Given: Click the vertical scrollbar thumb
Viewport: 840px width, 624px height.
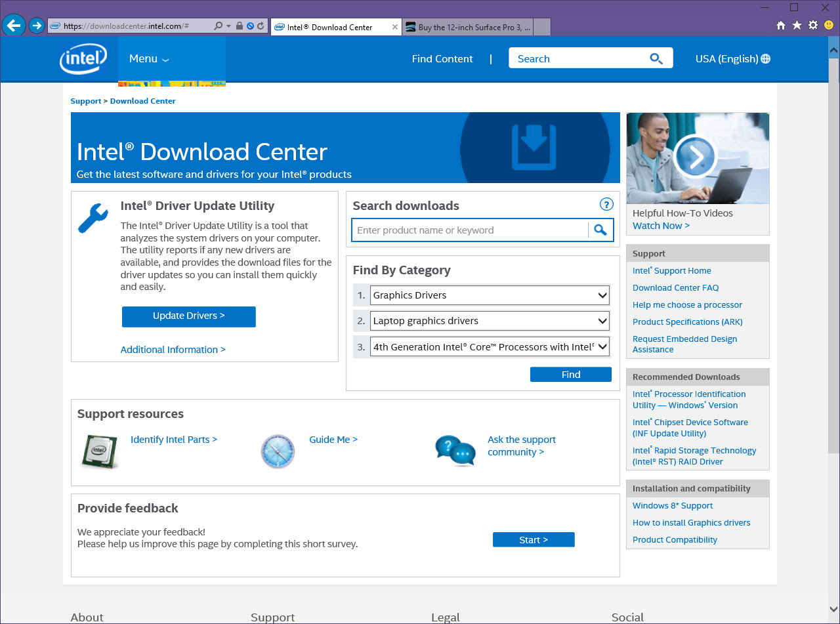Looking at the screenshot, I should (833, 255).
